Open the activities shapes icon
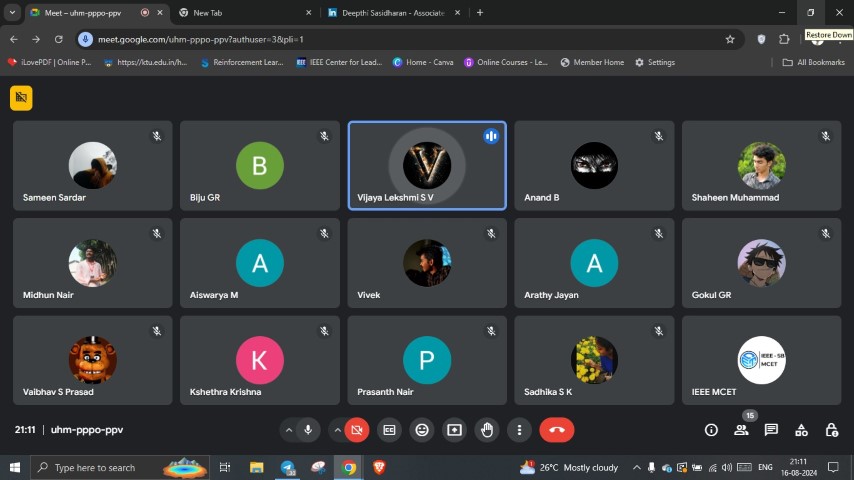This screenshot has height=480, width=854. [801, 430]
